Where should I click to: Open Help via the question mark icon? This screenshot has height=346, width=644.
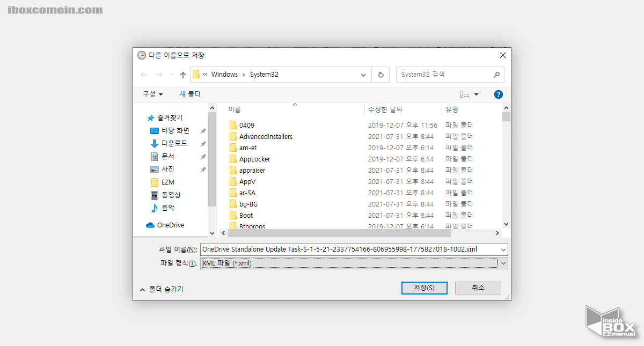click(x=498, y=94)
